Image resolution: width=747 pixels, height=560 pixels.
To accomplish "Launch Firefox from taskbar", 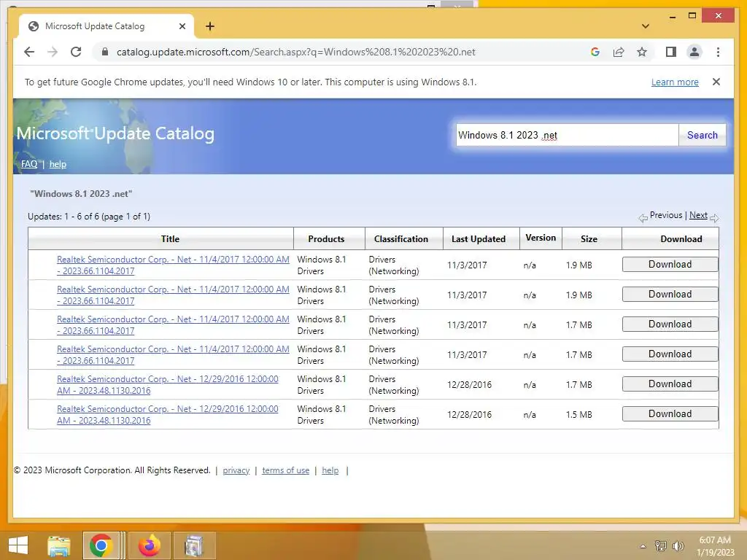I will pos(150,545).
